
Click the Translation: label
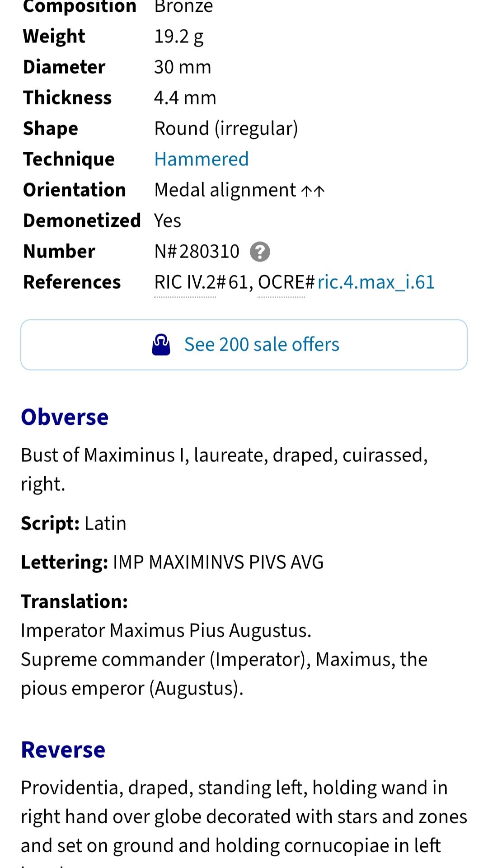[x=75, y=601]
